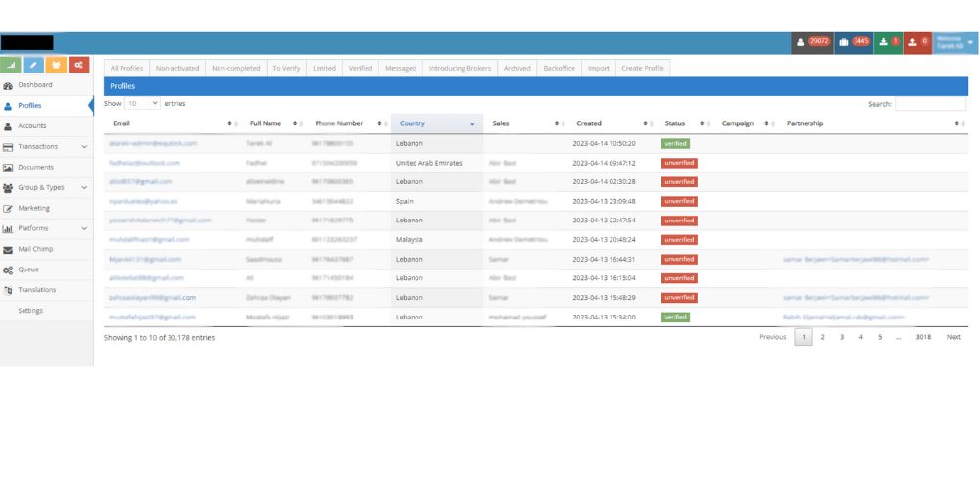
Task: Open the briefcase counter showing 3445
Action: (855, 42)
